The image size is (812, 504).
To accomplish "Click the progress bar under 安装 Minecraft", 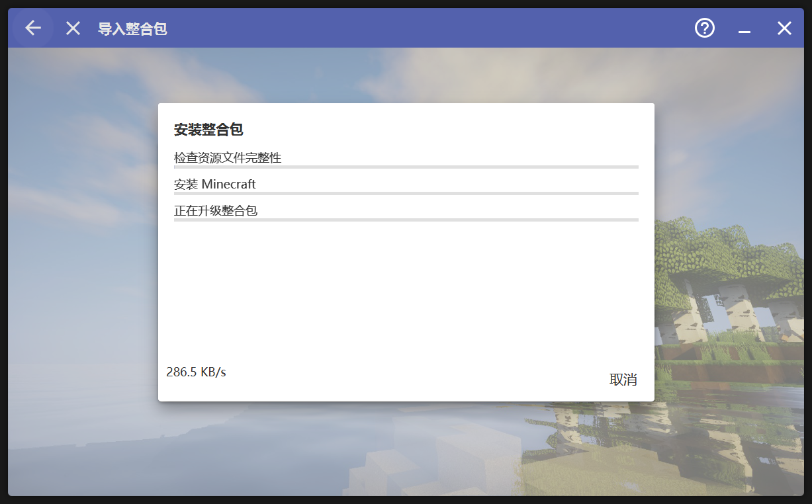I will tap(406, 192).
